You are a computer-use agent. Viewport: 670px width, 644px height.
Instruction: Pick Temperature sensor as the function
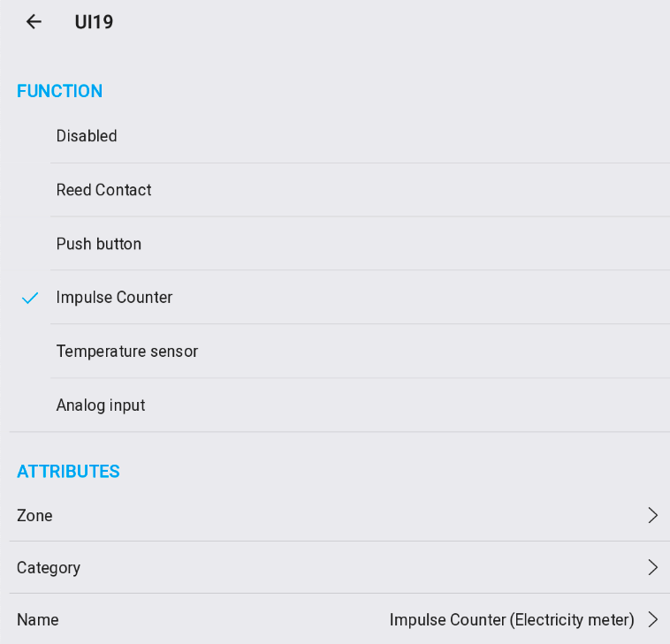coord(126,352)
